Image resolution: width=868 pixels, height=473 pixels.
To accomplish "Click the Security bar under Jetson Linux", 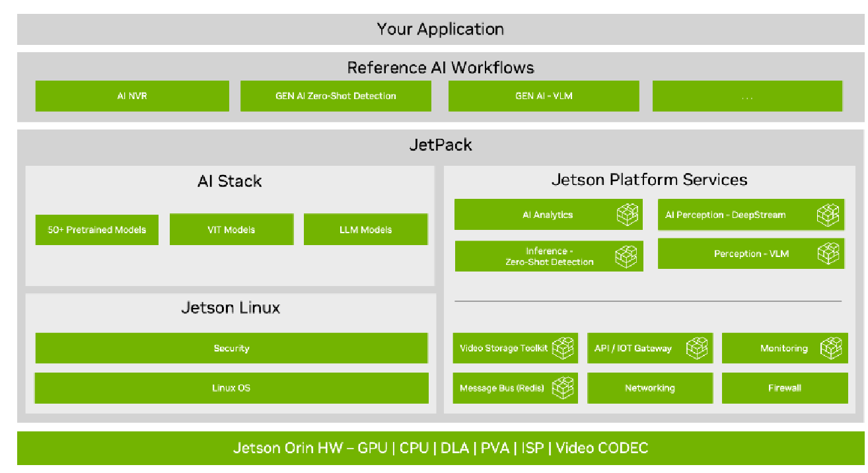I will (x=231, y=348).
